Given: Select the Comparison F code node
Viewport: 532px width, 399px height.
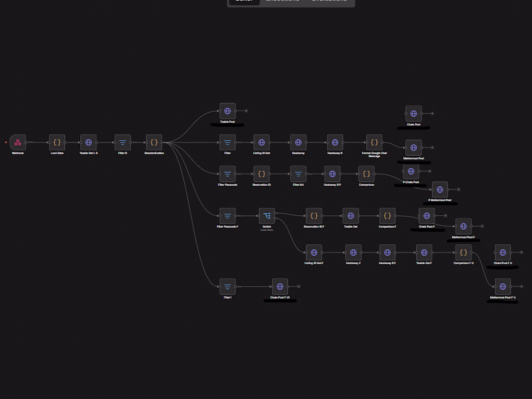Looking at the screenshot, I should (387, 216).
